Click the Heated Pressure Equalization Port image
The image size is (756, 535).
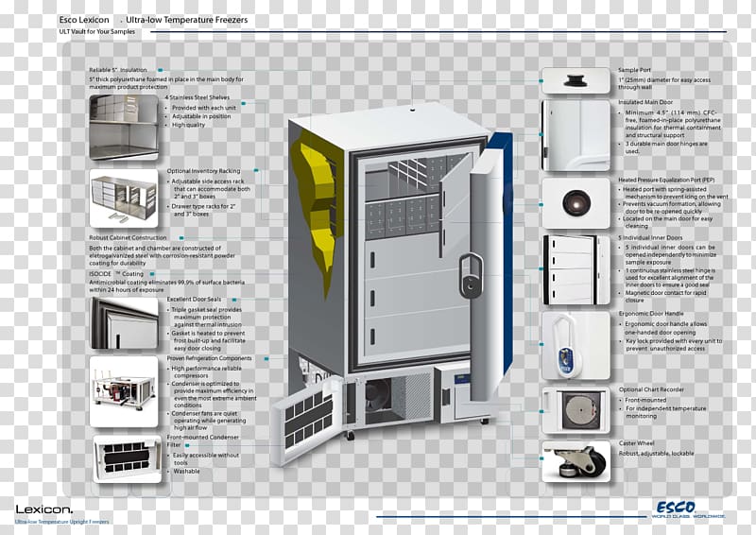click(x=576, y=203)
